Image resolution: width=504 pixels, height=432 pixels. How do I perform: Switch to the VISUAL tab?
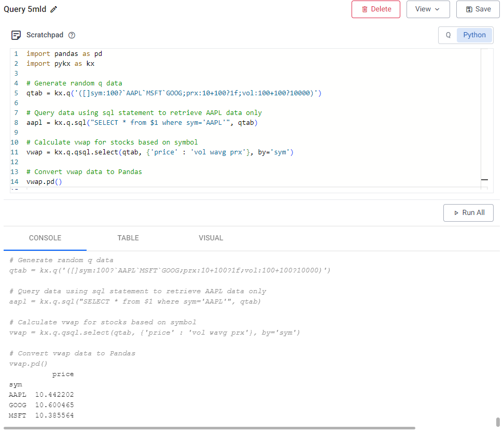click(211, 238)
